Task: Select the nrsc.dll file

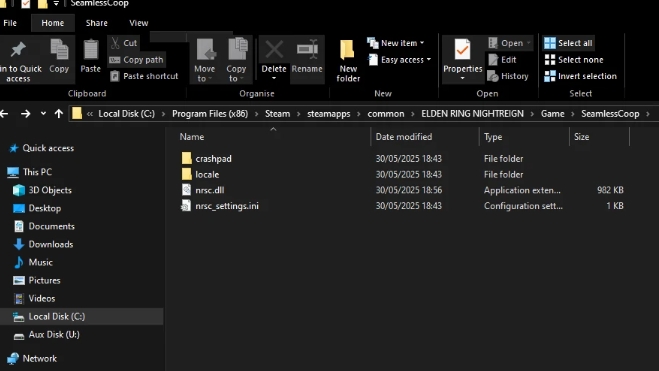Action: 210,190
